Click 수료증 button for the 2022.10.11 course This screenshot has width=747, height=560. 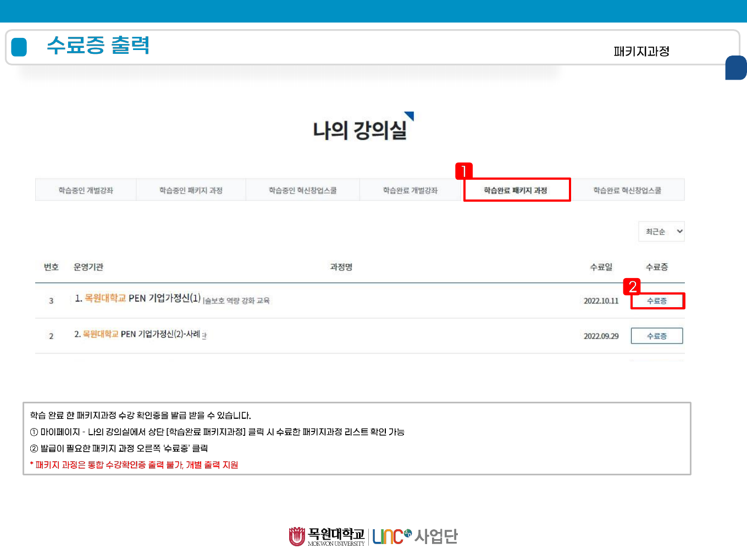657,301
